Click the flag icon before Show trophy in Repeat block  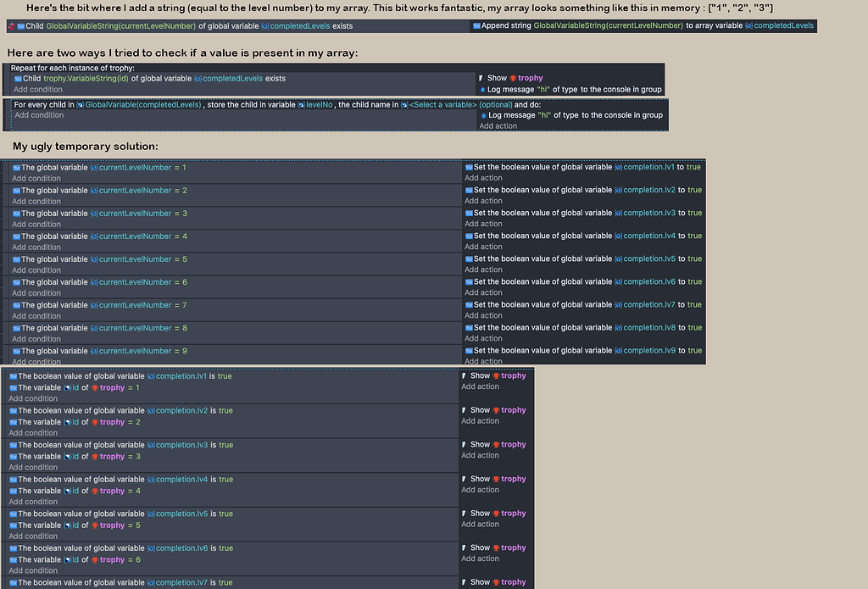pos(481,78)
